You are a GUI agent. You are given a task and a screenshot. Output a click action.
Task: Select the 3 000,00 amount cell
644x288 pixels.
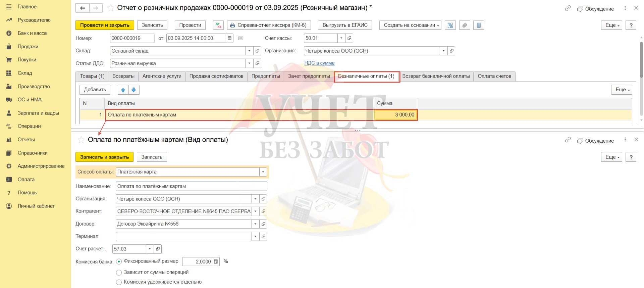point(396,115)
